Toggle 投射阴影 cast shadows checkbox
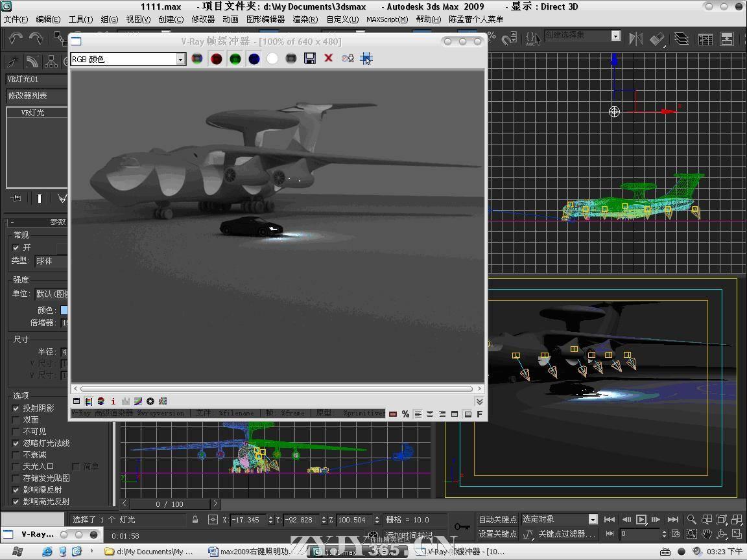The height and width of the screenshot is (560, 747). click(x=16, y=408)
